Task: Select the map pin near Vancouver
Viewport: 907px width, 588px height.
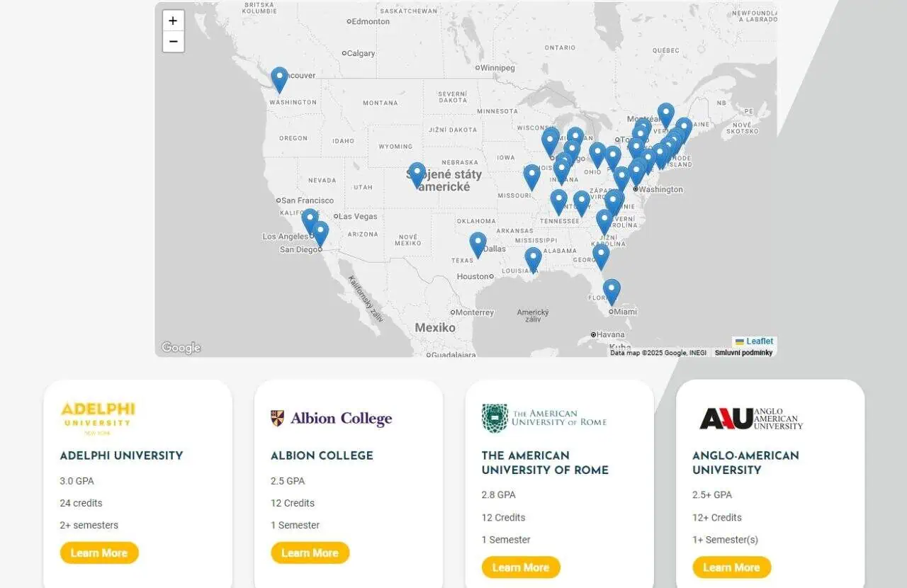Action: (x=279, y=80)
